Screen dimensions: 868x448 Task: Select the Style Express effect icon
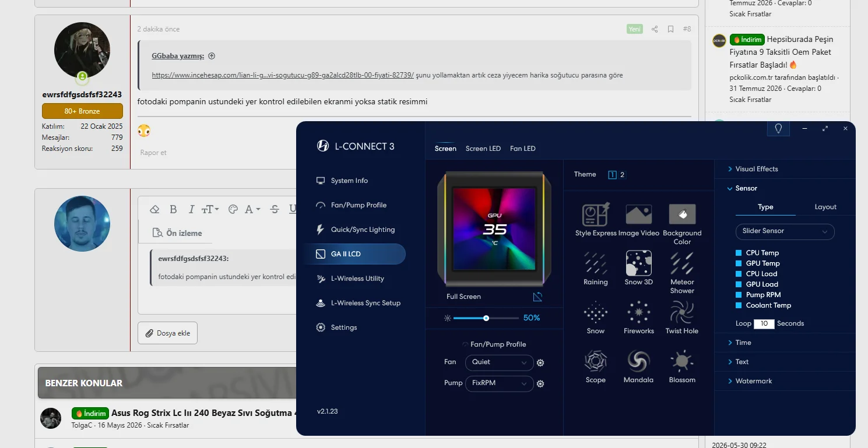pos(596,214)
